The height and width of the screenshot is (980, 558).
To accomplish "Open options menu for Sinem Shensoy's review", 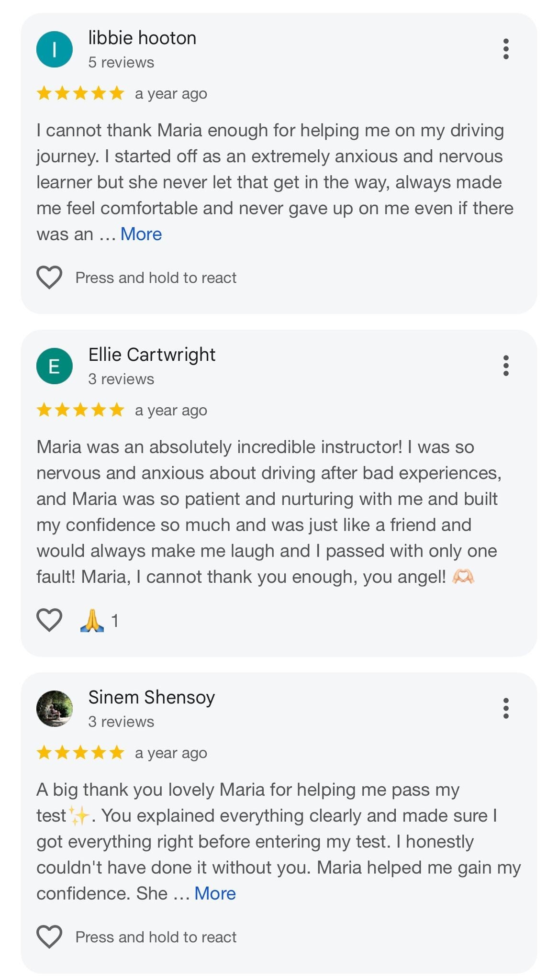I will [x=505, y=709].
